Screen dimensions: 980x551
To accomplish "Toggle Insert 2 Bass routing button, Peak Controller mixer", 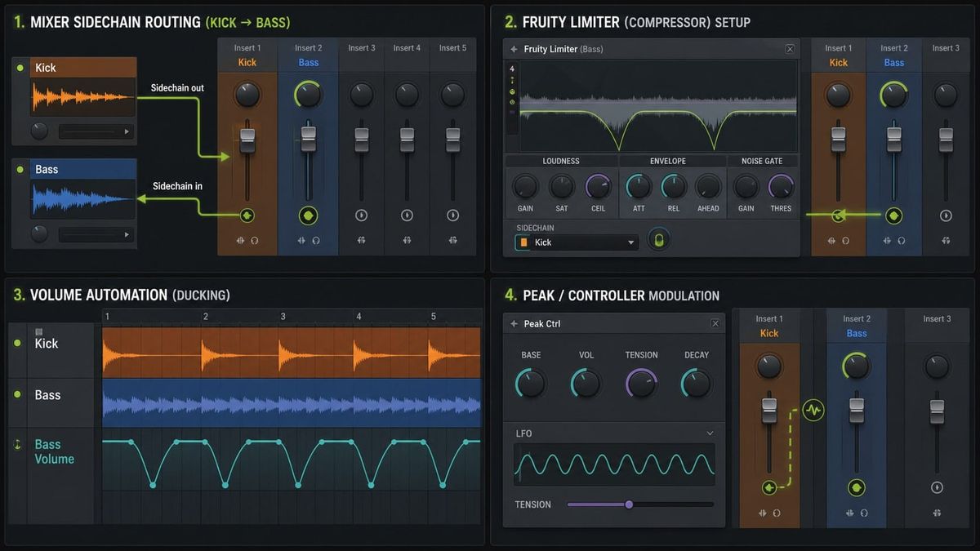I will 856,487.
